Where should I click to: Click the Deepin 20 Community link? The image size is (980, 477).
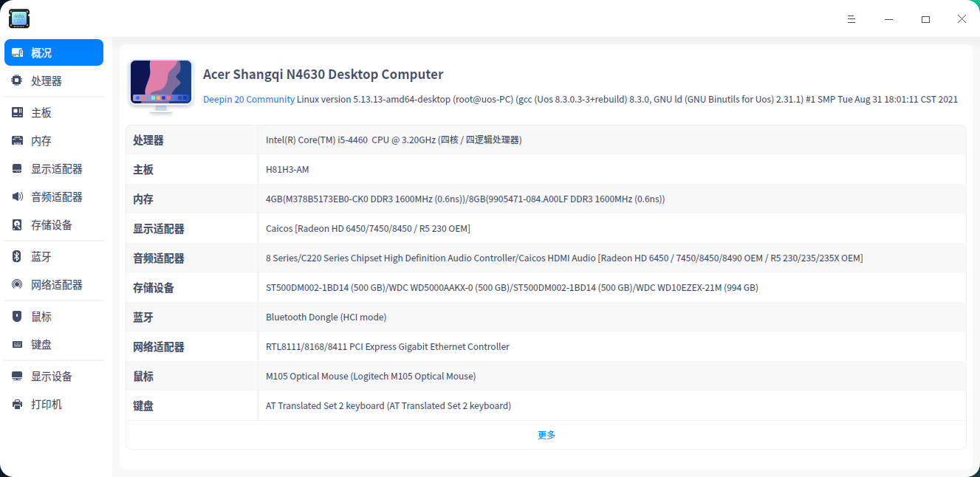tap(249, 99)
